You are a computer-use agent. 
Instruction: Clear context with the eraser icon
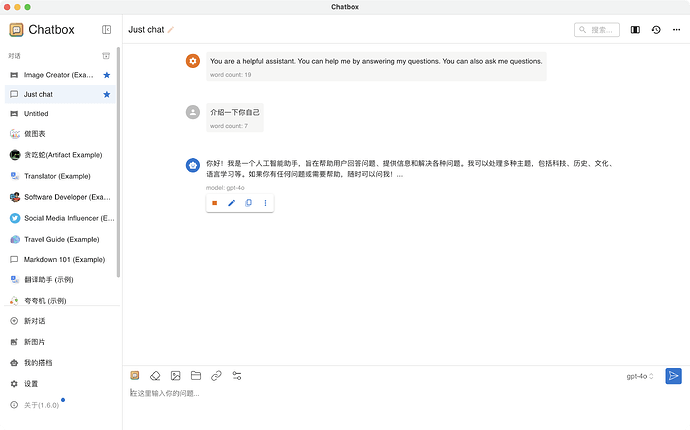click(x=155, y=376)
